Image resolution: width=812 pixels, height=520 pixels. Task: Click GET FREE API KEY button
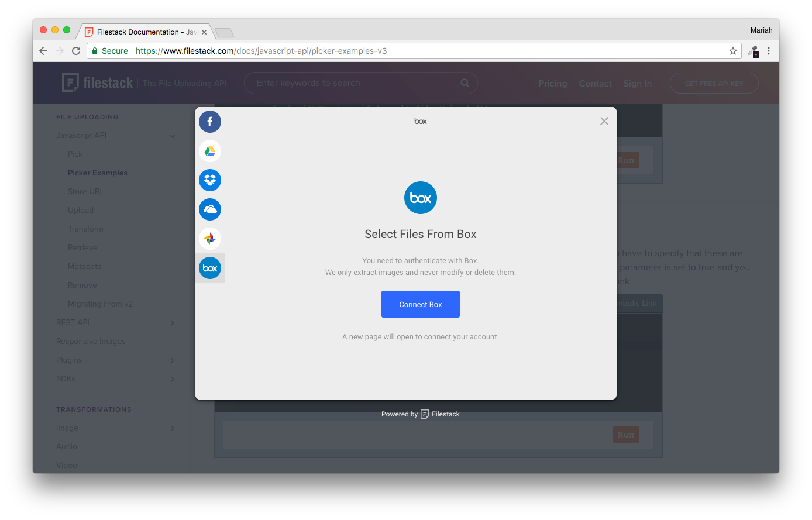[714, 83]
